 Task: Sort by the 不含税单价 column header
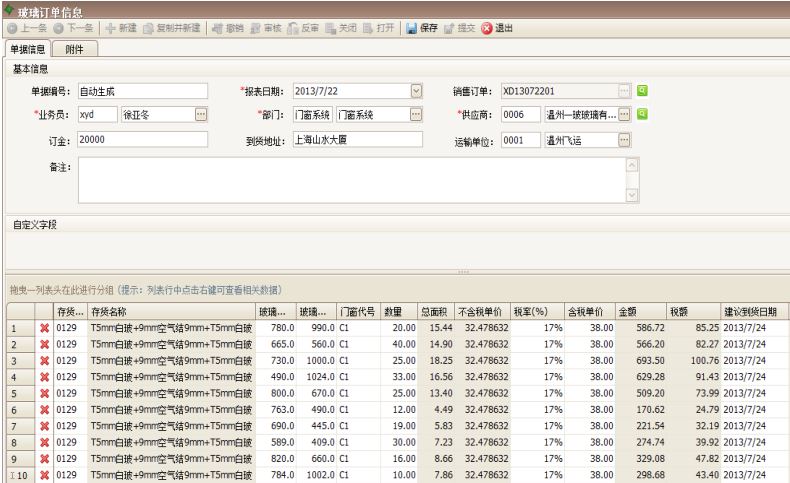[482, 312]
